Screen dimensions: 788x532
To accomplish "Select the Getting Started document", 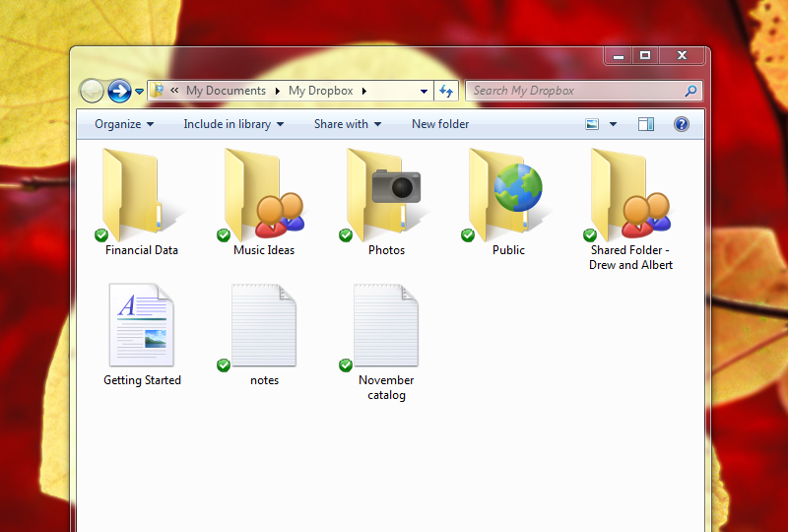I will [x=142, y=325].
